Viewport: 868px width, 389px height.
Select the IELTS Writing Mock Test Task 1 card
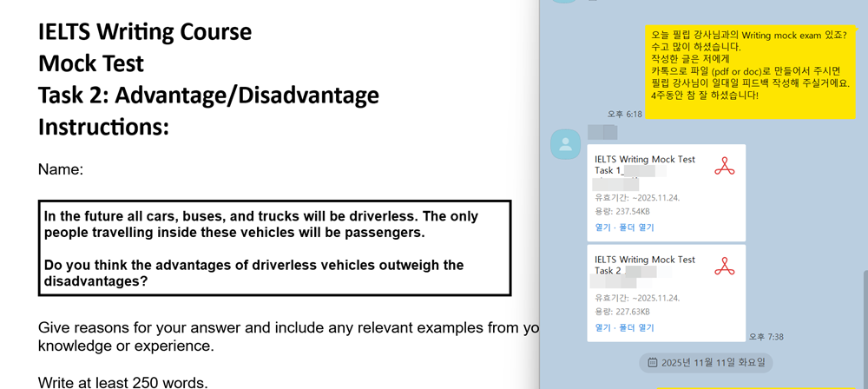click(x=666, y=193)
